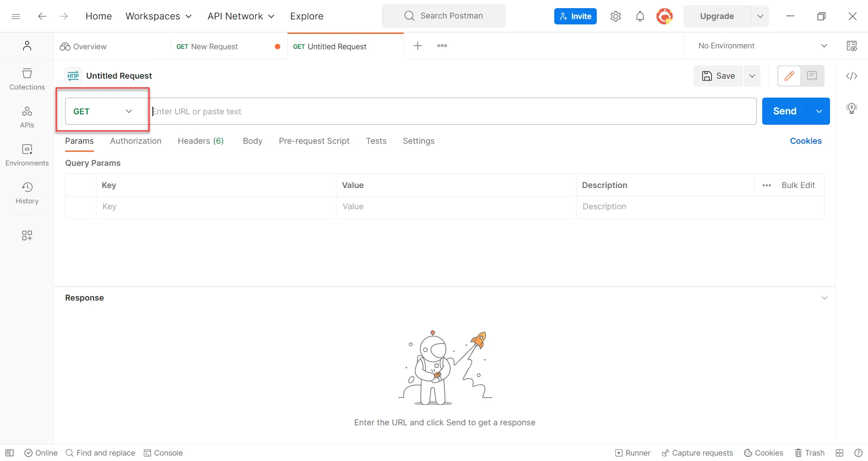Open the Body tab

coord(253,141)
